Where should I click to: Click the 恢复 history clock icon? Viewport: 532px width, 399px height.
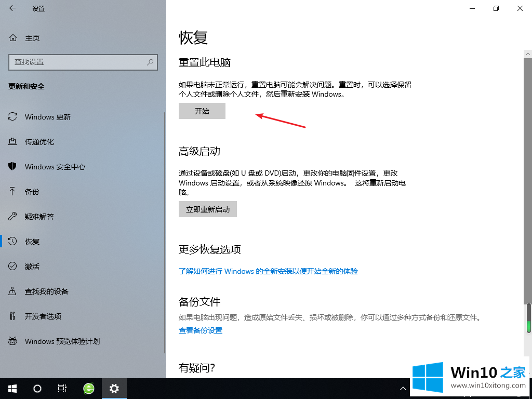coord(12,241)
